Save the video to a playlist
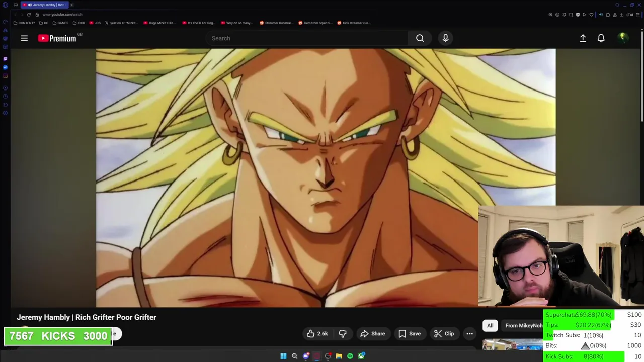644x362 pixels. pyautogui.click(x=410, y=334)
